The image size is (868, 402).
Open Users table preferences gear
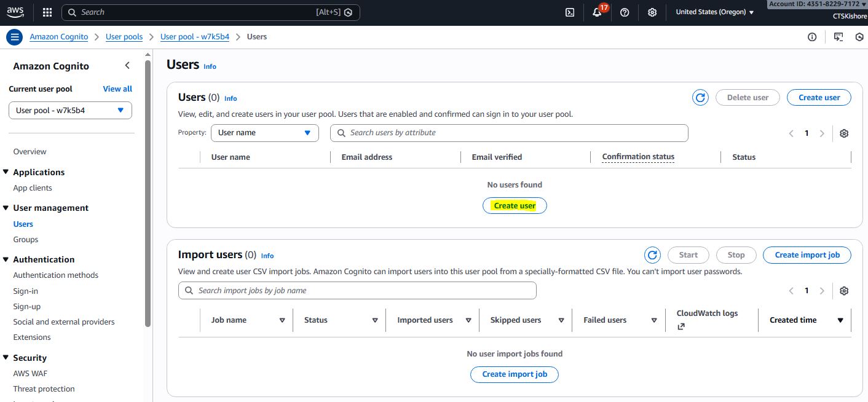(x=844, y=133)
